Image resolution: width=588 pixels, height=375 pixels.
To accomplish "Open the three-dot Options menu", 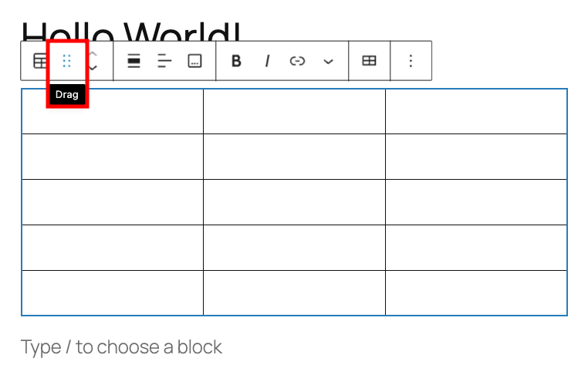I will click(411, 62).
